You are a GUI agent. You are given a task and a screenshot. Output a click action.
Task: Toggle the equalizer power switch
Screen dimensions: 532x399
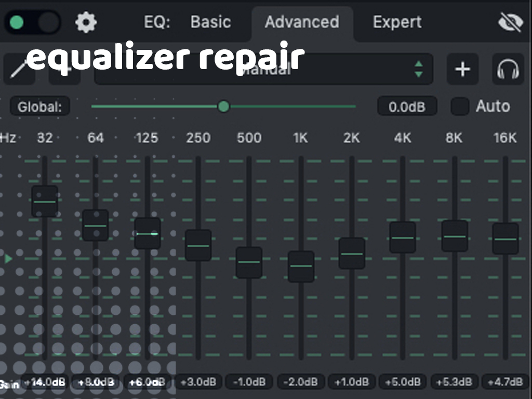point(32,22)
